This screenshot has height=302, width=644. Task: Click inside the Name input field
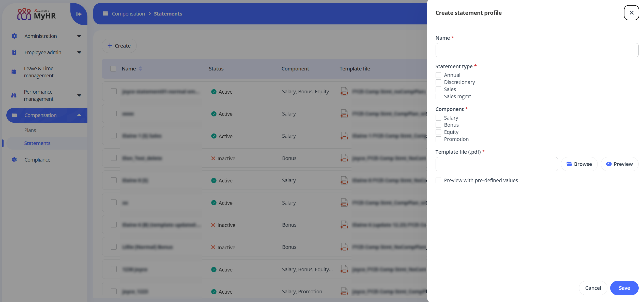(537, 50)
